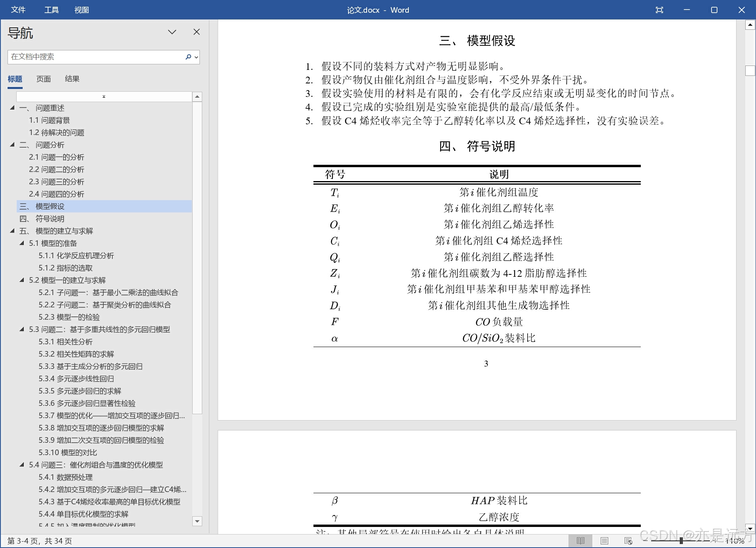Go to heading 1.1 问题背景

(x=49, y=120)
